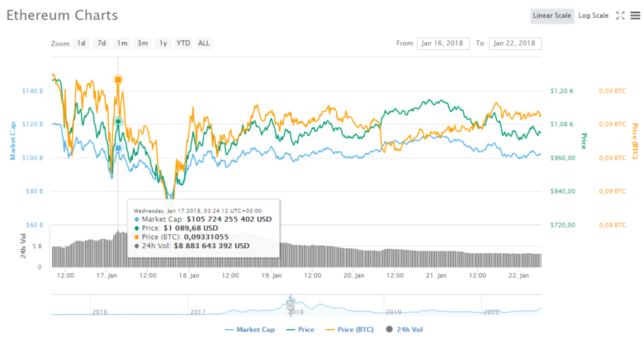
Task: Click the 2017 label in navigator
Action: coord(197,312)
